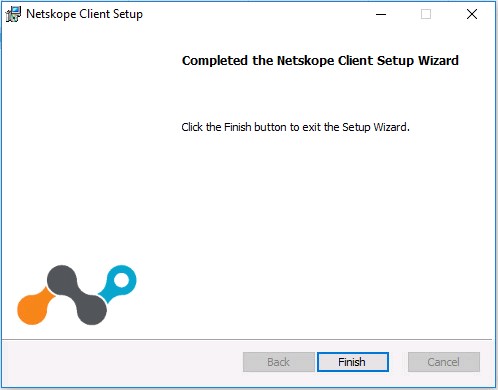Click the blue ring of the Netskope logo
The height and width of the screenshot is (390, 498).
[121, 280]
